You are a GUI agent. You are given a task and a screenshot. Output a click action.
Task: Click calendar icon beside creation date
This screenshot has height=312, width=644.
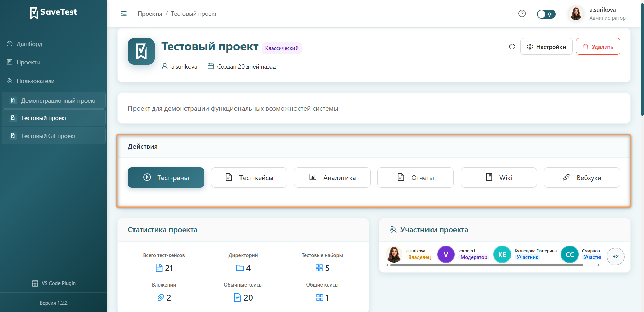(x=211, y=66)
